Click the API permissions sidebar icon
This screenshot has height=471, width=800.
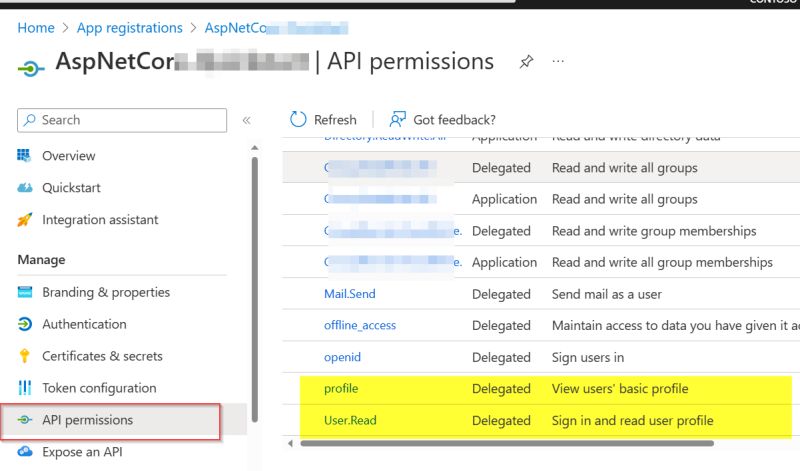click(x=24, y=420)
